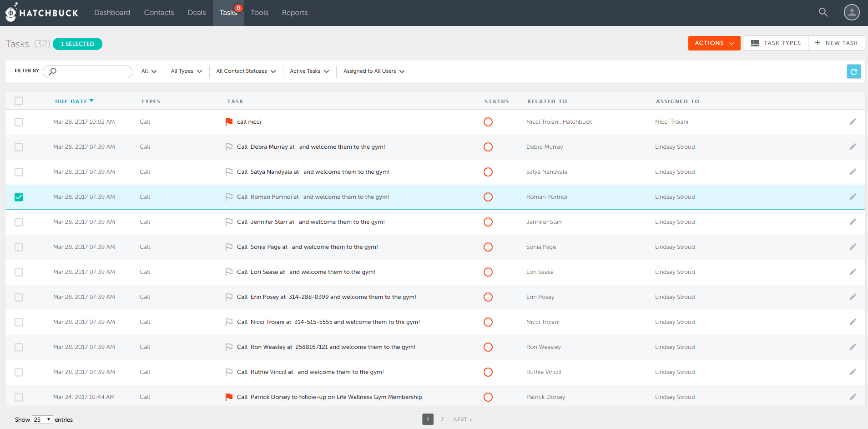The height and width of the screenshot is (429, 868).
Task: Open the user profile avatar menu
Action: pos(851,12)
